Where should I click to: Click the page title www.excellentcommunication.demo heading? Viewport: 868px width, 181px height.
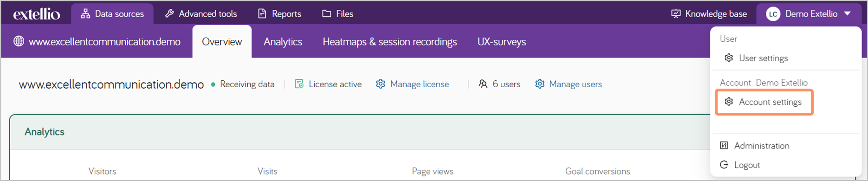[x=111, y=84]
